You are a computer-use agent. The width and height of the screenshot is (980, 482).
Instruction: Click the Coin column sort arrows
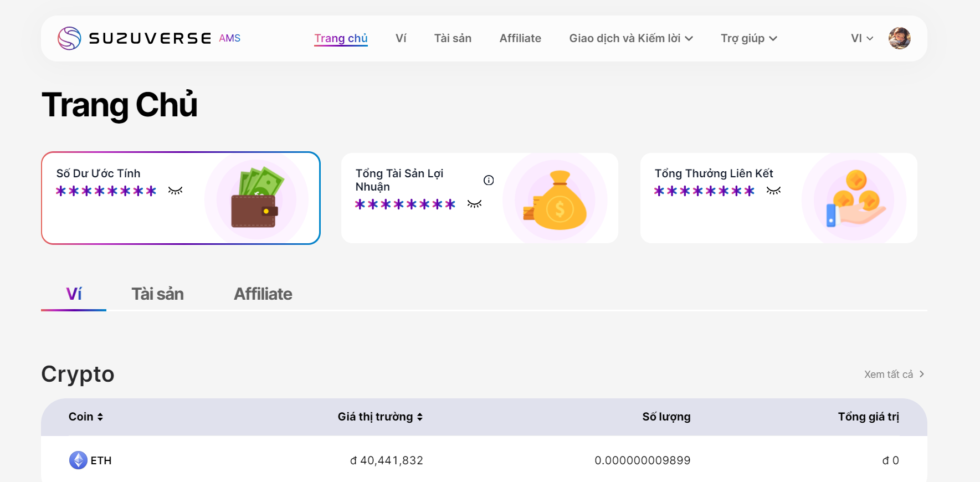click(x=100, y=417)
